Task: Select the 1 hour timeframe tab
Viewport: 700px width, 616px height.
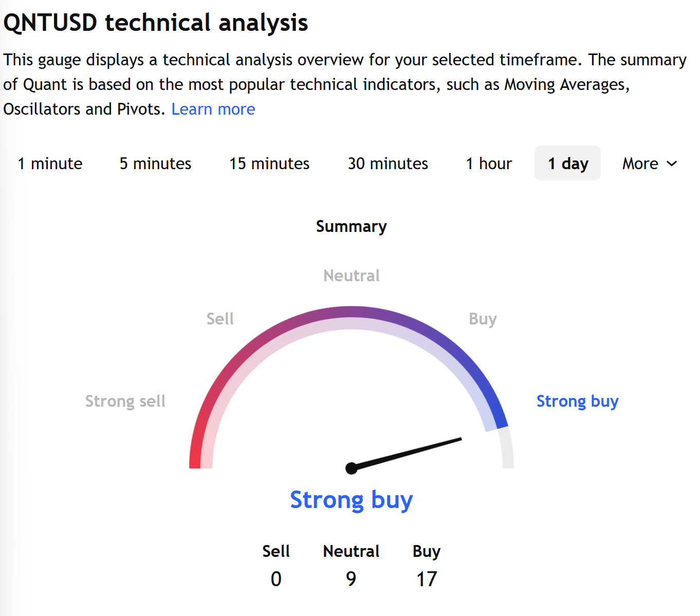Action: tap(489, 164)
